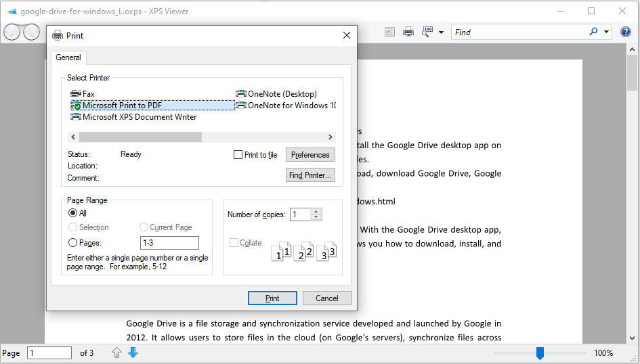Close the Print dialog
The height and width of the screenshot is (364, 640).
point(347,35)
